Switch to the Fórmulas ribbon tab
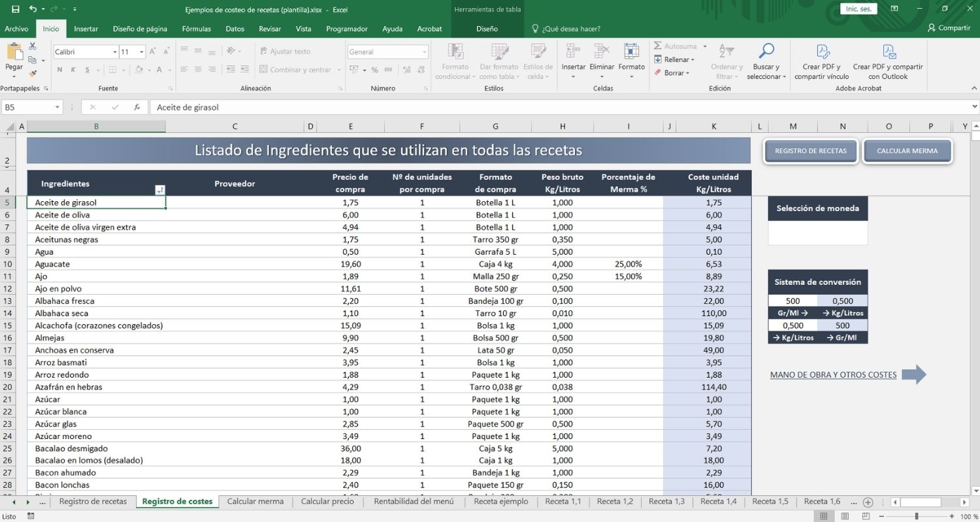This screenshot has height=522, width=980. [196, 29]
